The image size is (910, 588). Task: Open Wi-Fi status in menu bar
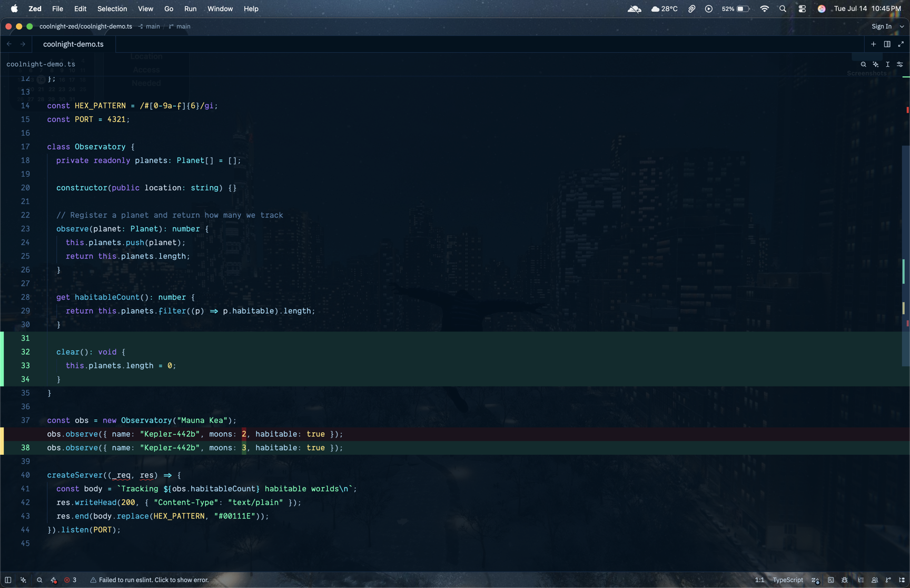tap(765, 9)
